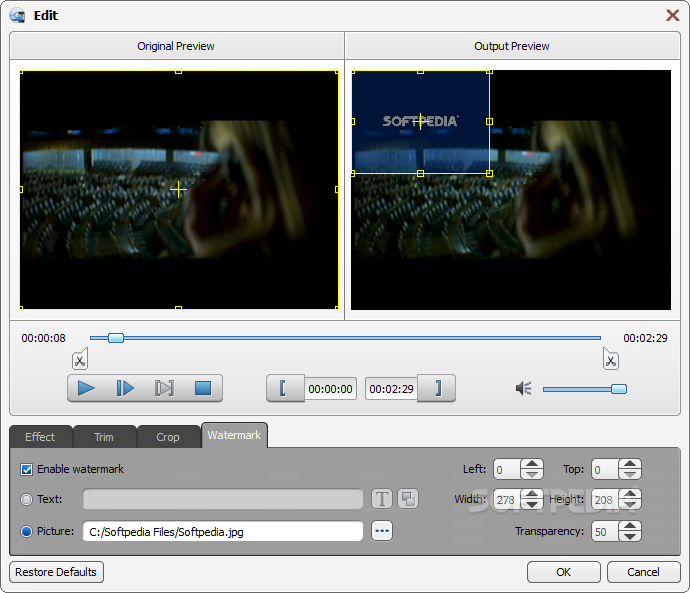Close the Edit dialog with X
The image size is (690, 593).
(672, 15)
